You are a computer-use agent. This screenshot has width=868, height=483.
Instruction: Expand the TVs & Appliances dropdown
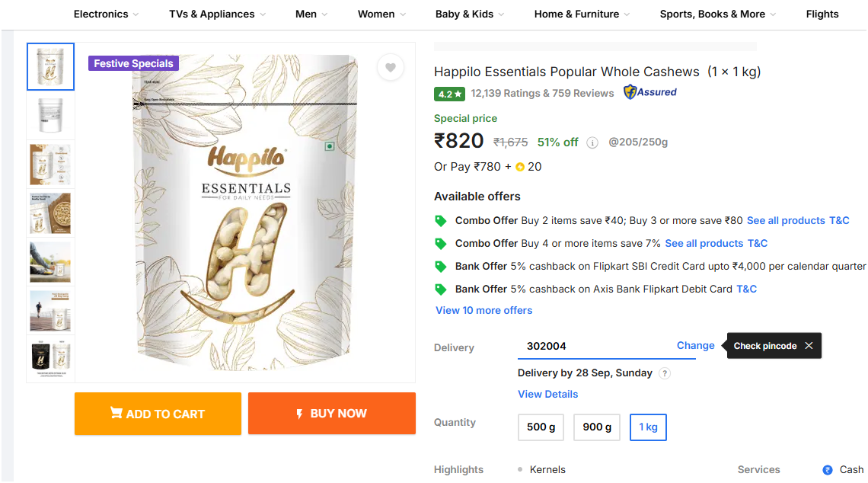217,14
